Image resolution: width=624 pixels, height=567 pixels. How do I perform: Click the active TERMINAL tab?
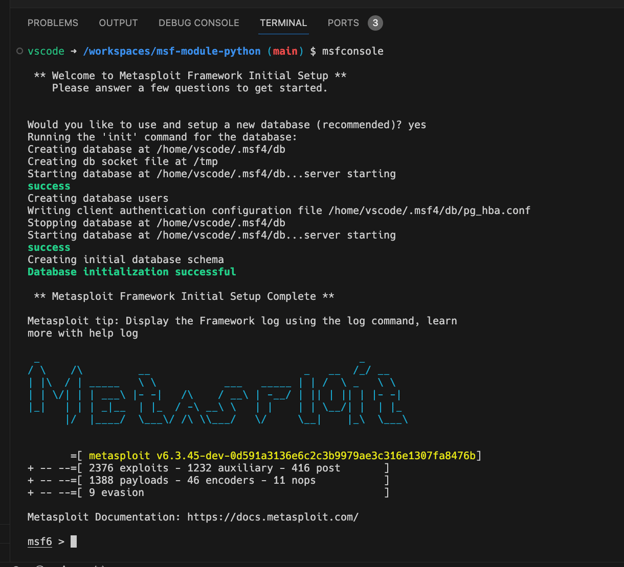point(283,23)
